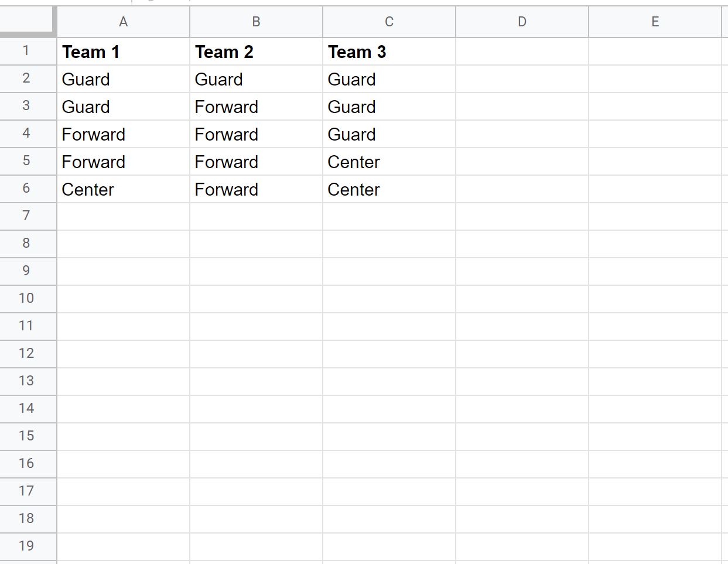Select column E header
The width and height of the screenshot is (728, 564).
click(655, 22)
